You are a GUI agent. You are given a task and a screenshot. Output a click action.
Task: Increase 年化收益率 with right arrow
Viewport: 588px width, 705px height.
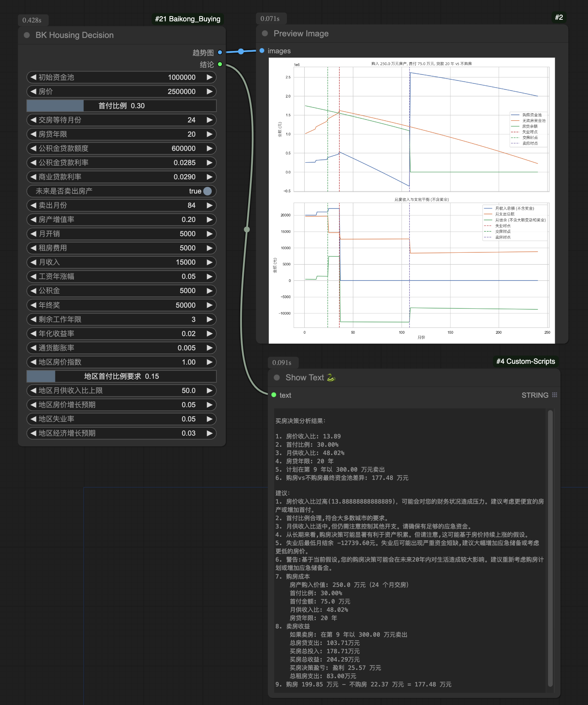pyautogui.click(x=210, y=334)
